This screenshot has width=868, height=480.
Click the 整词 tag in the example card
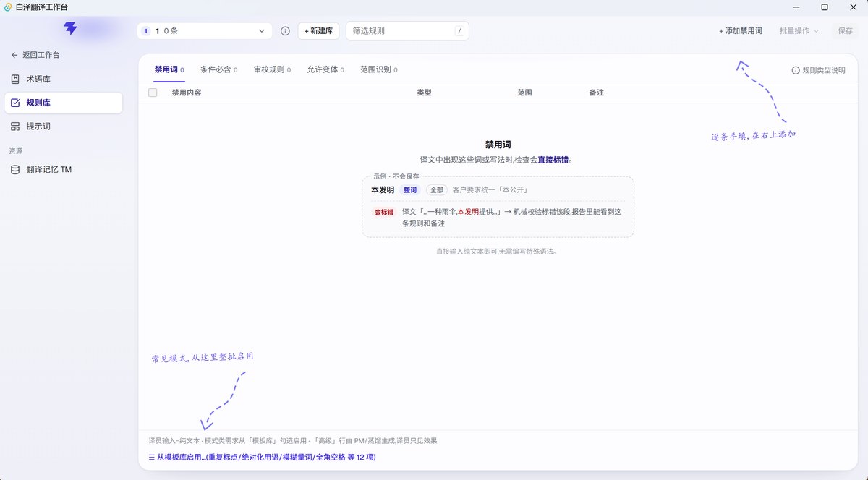(x=410, y=190)
